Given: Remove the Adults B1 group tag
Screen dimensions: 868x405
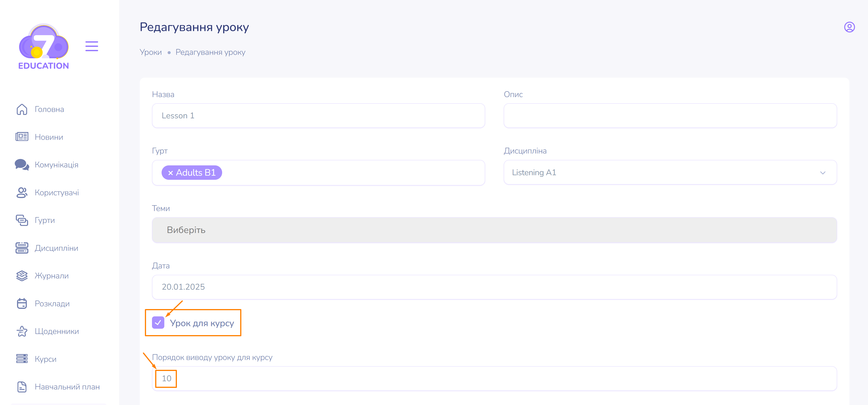Looking at the screenshot, I should coord(170,173).
